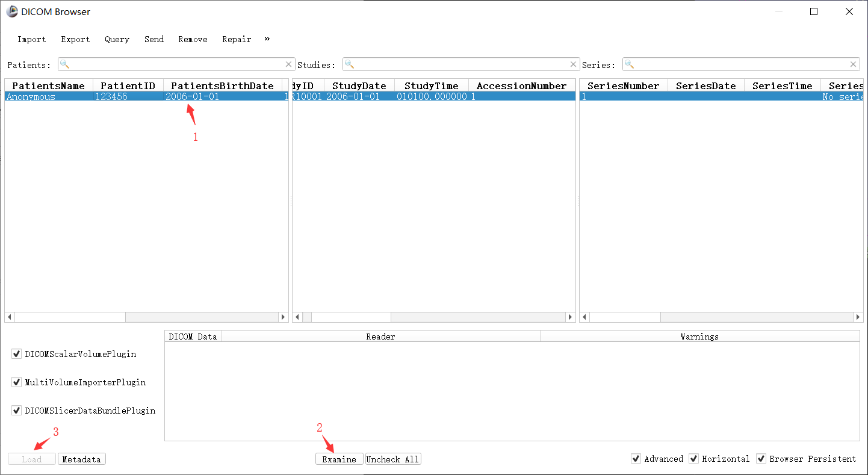Sort by AccessionNumber column header
Viewport: 868px width, 475px height.
[x=522, y=85]
